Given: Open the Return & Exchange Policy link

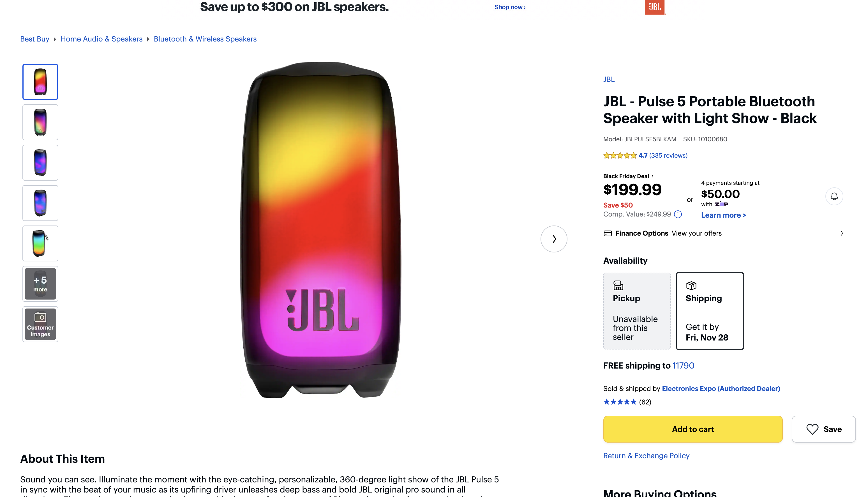Looking at the screenshot, I should (646, 456).
